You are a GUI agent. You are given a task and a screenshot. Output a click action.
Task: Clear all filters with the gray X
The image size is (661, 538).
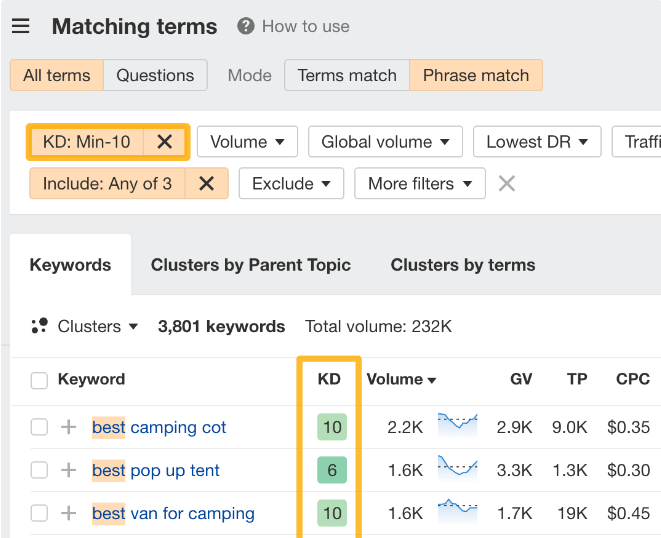(x=507, y=184)
